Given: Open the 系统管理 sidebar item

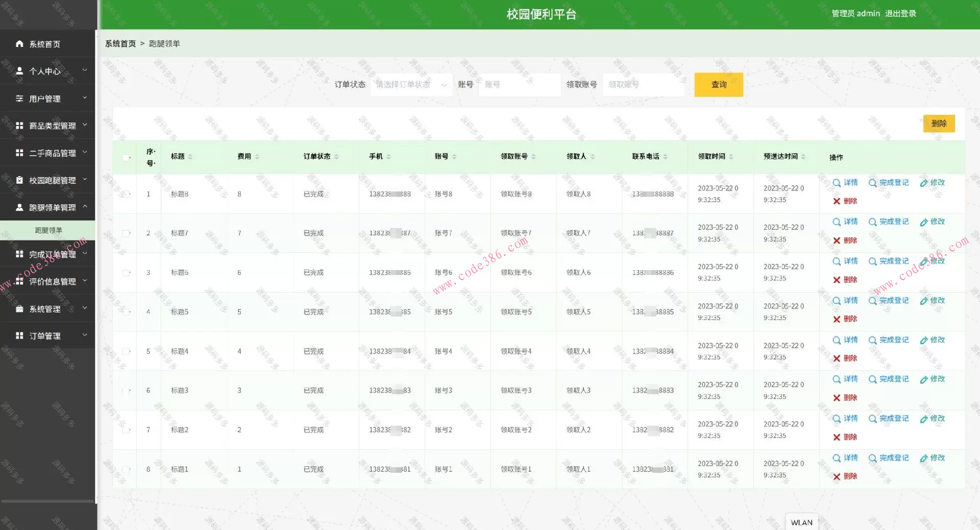Looking at the screenshot, I should 47,309.
